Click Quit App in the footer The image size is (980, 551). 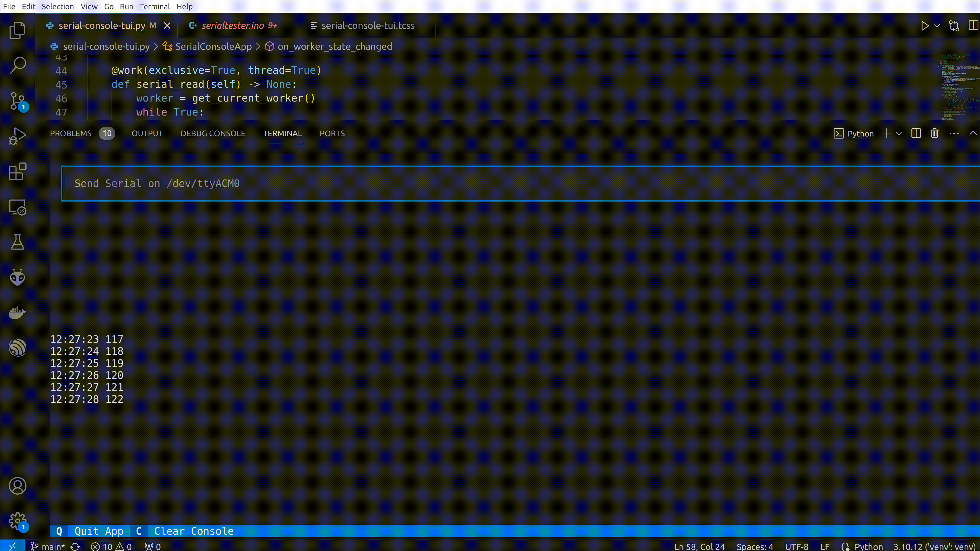[99, 531]
